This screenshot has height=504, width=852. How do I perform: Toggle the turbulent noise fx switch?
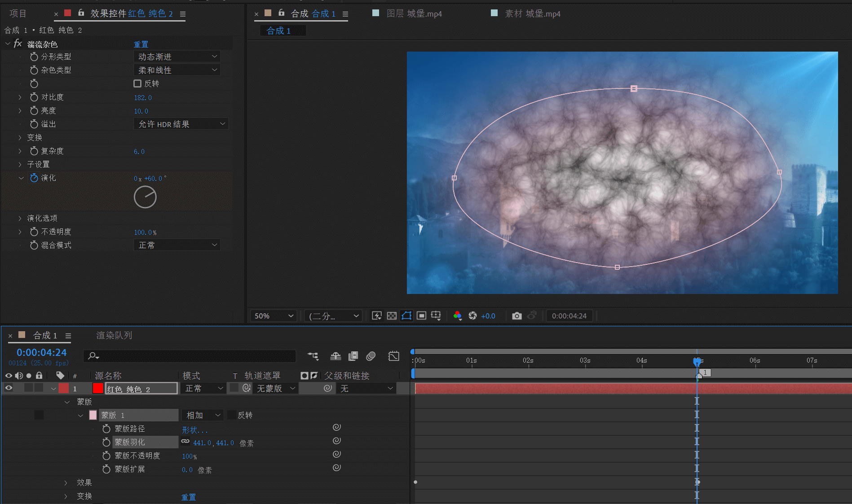click(x=18, y=44)
